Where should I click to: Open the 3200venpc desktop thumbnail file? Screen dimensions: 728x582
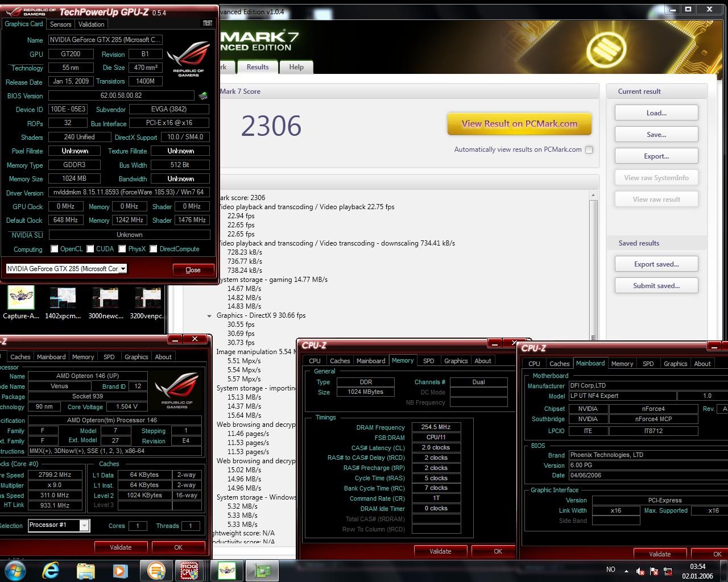(x=148, y=303)
